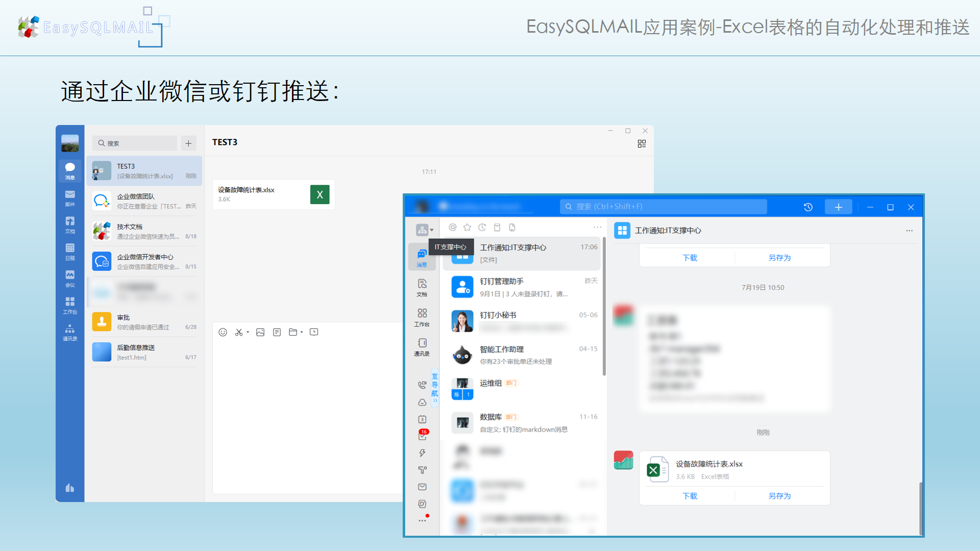Click the WeChat Work profile avatar
Viewport: 980px width, 551px height.
point(70,143)
